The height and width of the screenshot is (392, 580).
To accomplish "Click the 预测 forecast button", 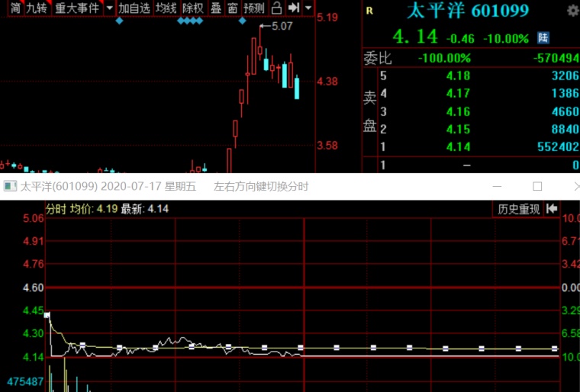I will click(253, 8).
